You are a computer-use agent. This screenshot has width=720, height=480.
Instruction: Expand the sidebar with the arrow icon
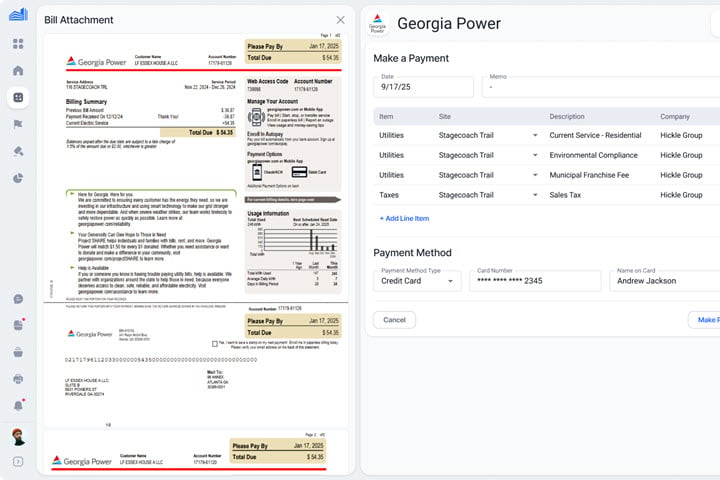tap(18, 462)
